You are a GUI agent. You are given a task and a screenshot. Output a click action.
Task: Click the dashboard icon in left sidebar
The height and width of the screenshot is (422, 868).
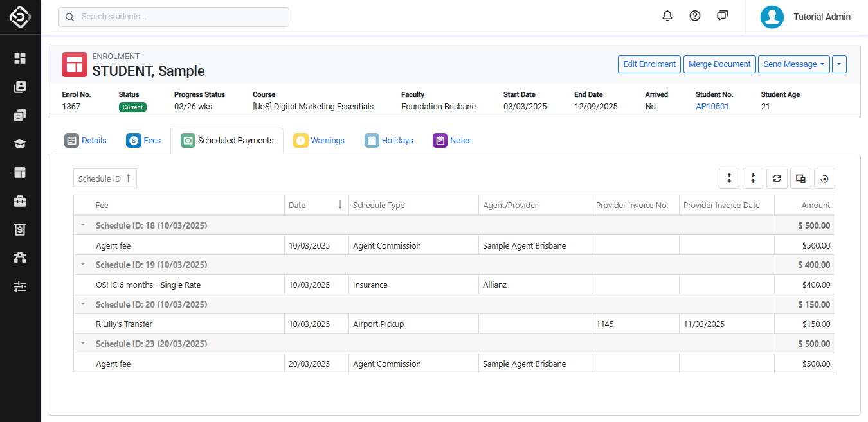[20, 58]
